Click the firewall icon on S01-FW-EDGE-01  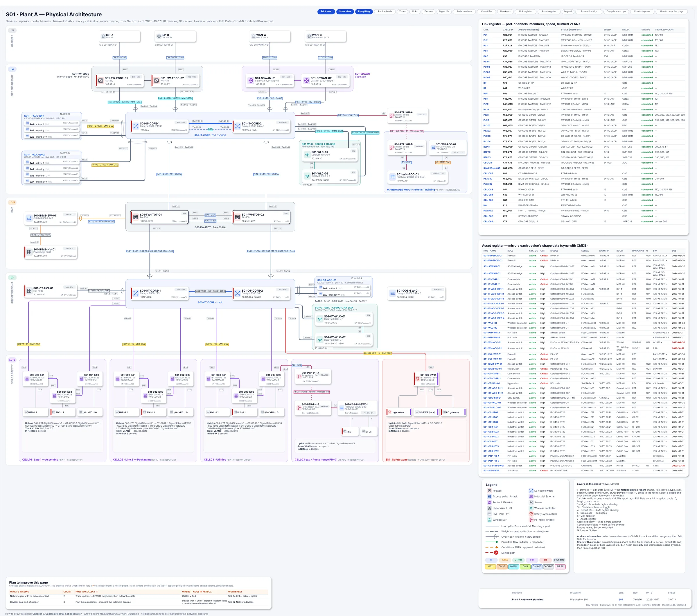tap(100, 80)
